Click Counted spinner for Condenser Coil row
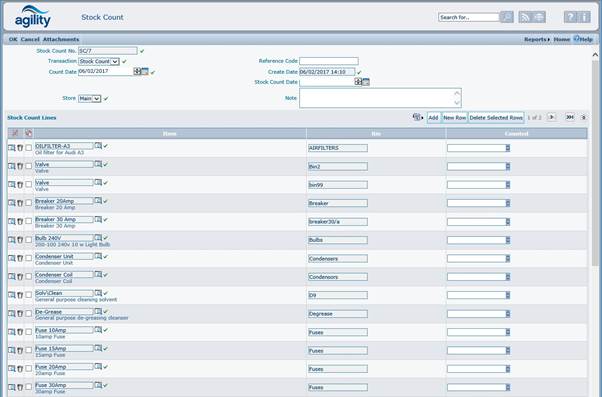 pyautogui.click(x=508, y=277)
